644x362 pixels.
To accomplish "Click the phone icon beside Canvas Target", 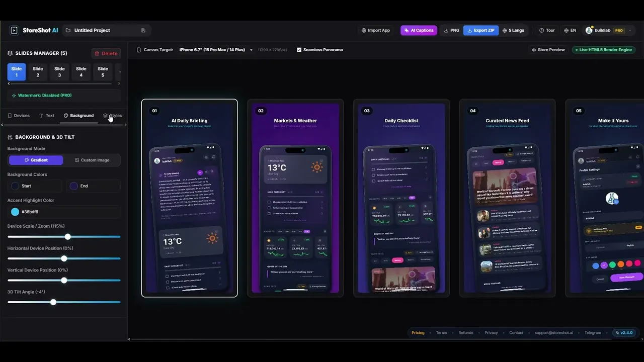I will [139, 50].
